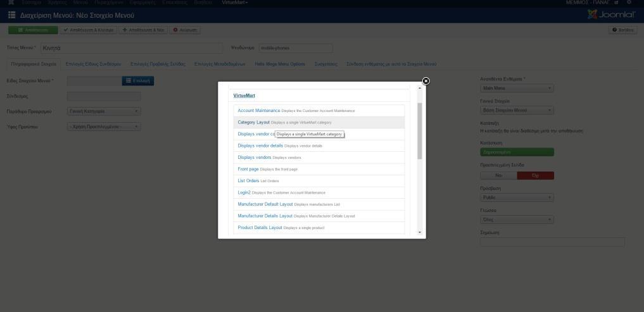
Task: Open the language dropdown
Action: (517, 220)
